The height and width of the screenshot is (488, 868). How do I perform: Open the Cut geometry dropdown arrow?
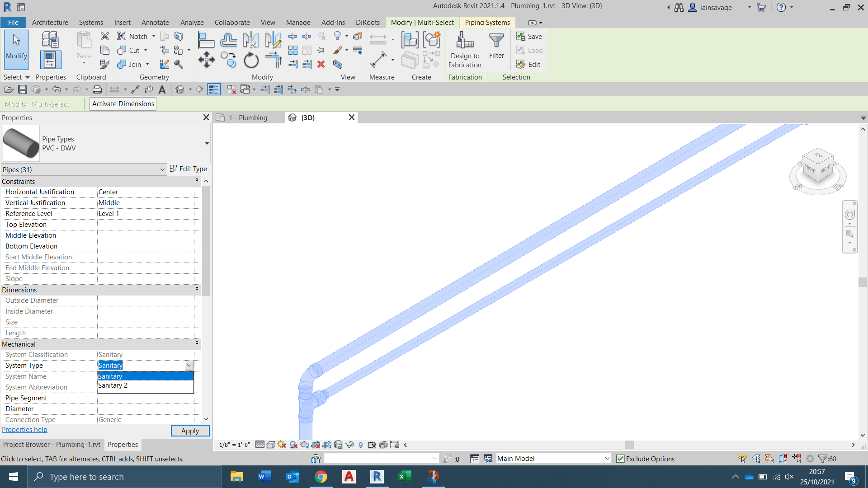146,50
